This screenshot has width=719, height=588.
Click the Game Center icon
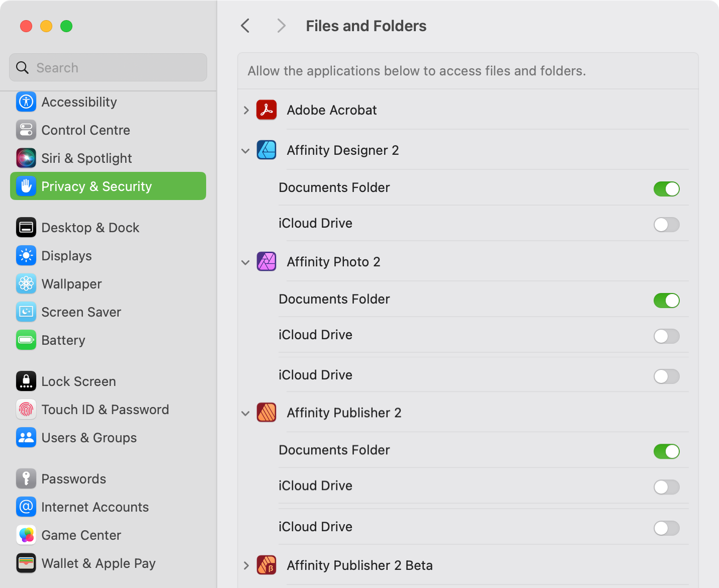tap(26, 535)
